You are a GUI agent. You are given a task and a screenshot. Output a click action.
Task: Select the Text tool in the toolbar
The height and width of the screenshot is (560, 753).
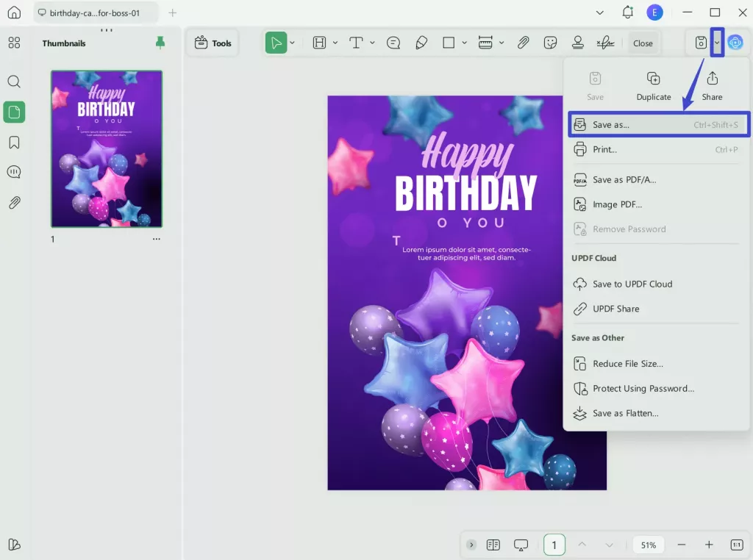(358, 42)
